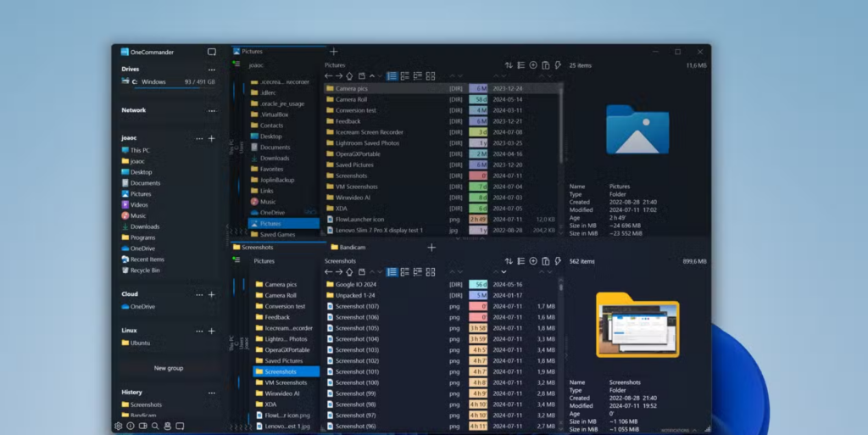
Task: Open the Drives section more-options menu
Action: (211, 70)
